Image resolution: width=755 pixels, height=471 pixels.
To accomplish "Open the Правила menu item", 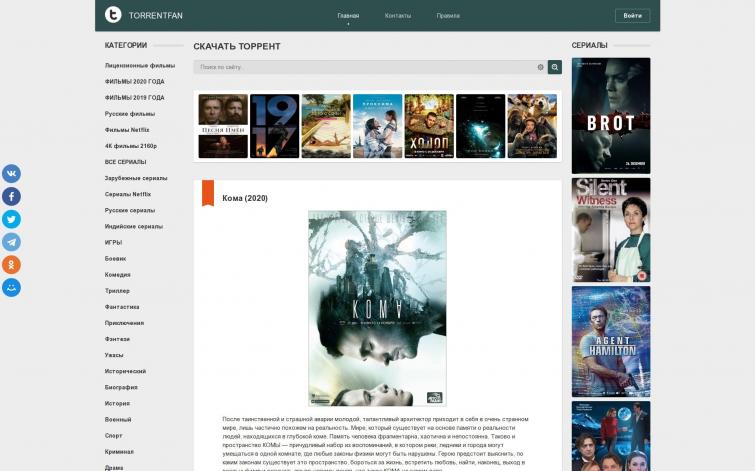I will 448,15.
